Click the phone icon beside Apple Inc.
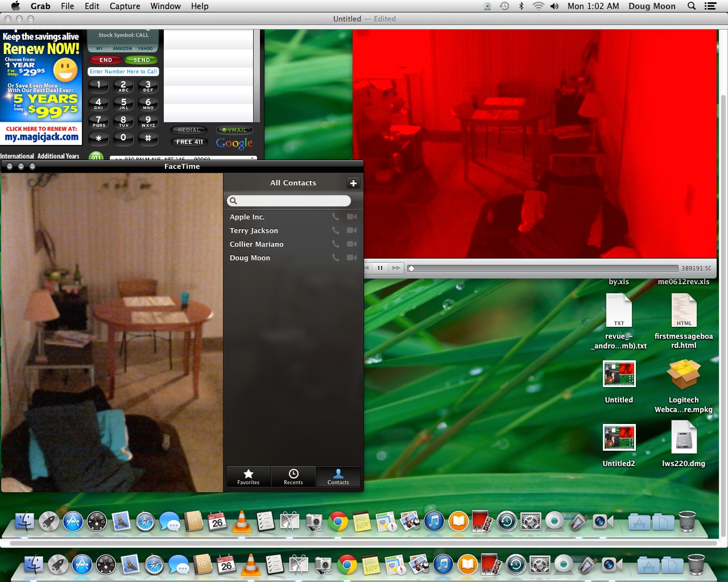Screen dimensions: 728x582 (336, 217)
